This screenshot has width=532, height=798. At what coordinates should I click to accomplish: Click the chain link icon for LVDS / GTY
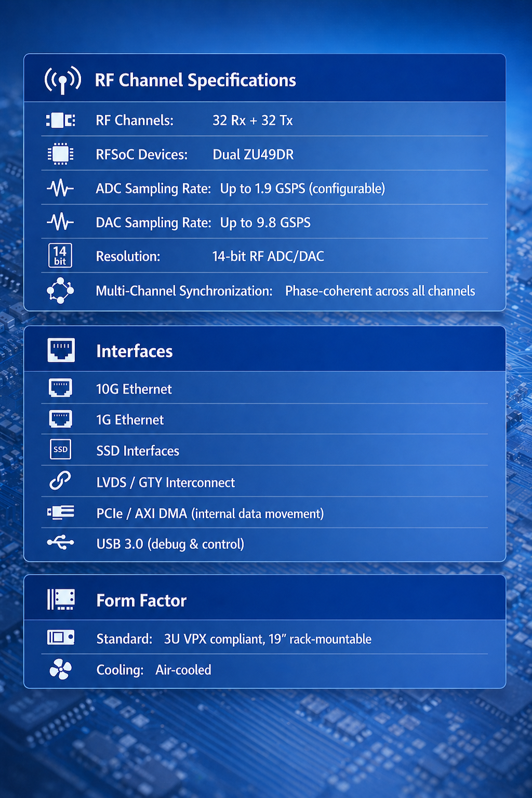pyautogui.click(x=60, y=481)
